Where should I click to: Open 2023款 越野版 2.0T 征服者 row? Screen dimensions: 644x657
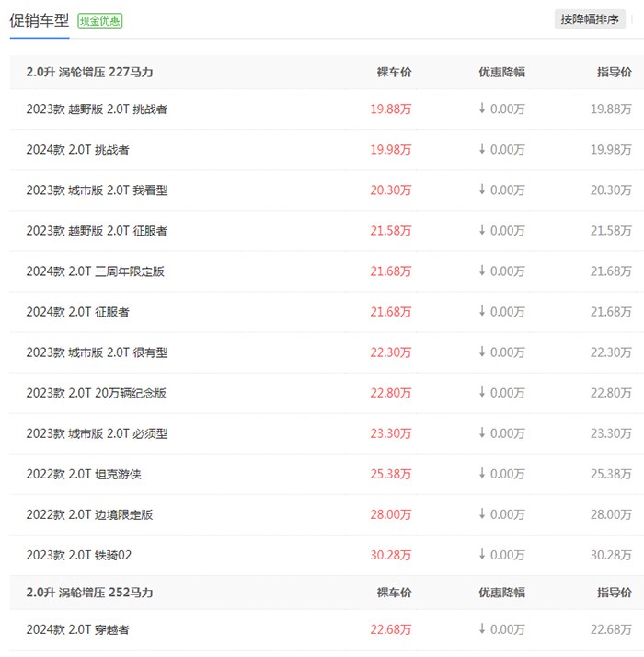point(97,231)
